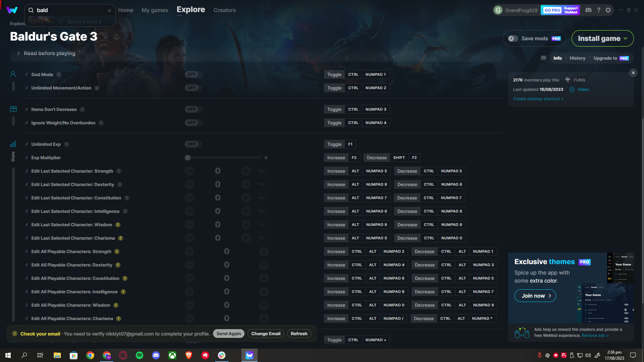This screenshot has width=644, height=362.
Task: Click plus stepper for All Playable Characters Strength
Action: [264, 251]
